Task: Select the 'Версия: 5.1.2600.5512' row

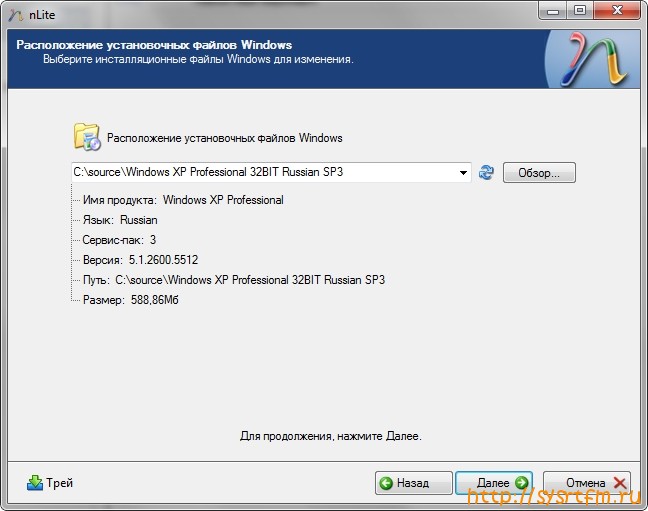Action: (x=141, y=260)
